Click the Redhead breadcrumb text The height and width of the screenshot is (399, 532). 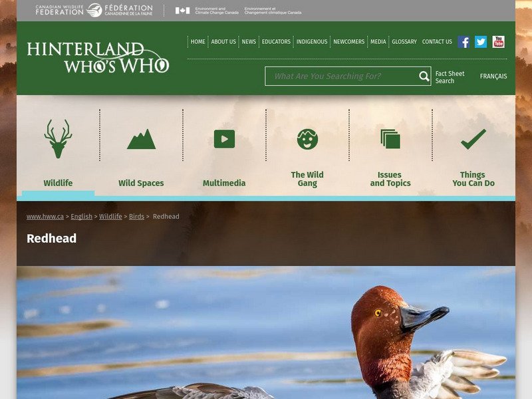point(166,217)
